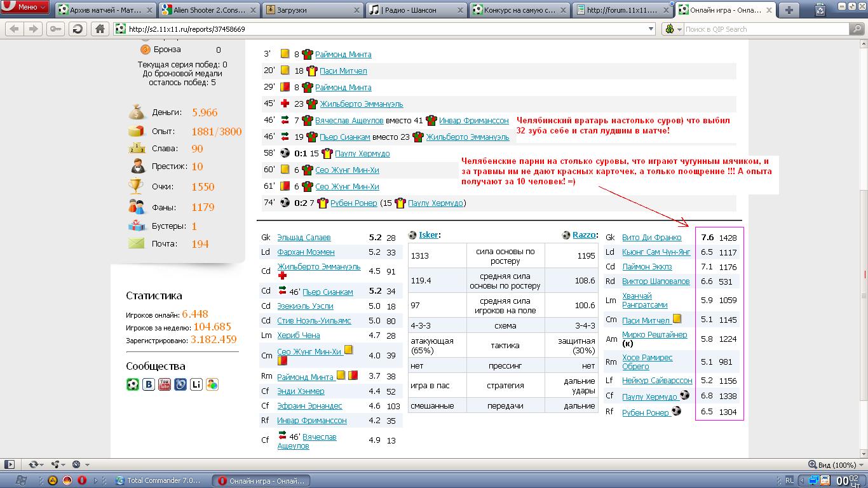This screenshot has height=488, width=868.
Task: Reload the page with the refresh icon
Action: tap(78, 29)
